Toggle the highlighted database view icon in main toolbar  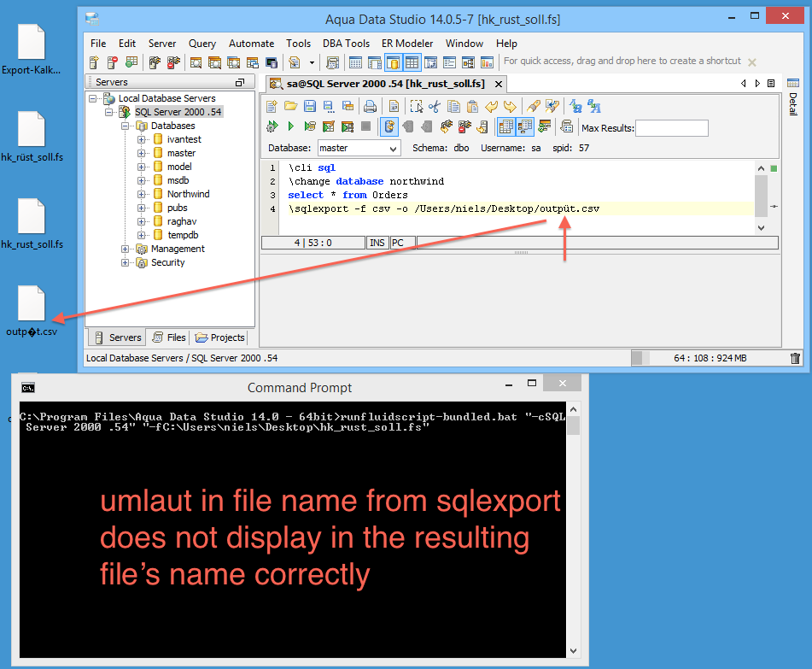(x=393, y=63)
